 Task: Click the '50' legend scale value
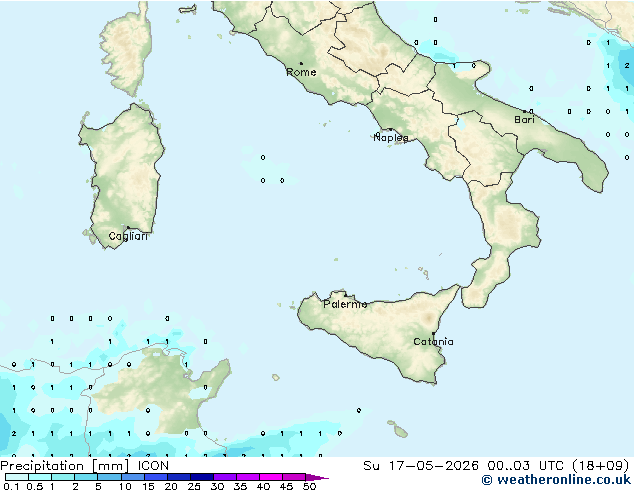point(309,486)
